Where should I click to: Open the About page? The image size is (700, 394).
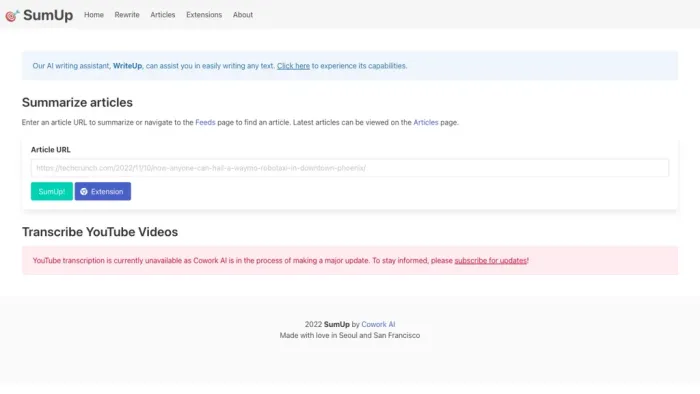pos(243,15)
